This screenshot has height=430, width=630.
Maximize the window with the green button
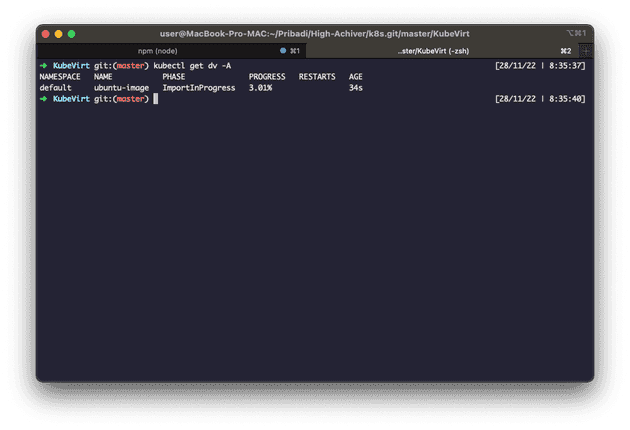coord(71,33)
